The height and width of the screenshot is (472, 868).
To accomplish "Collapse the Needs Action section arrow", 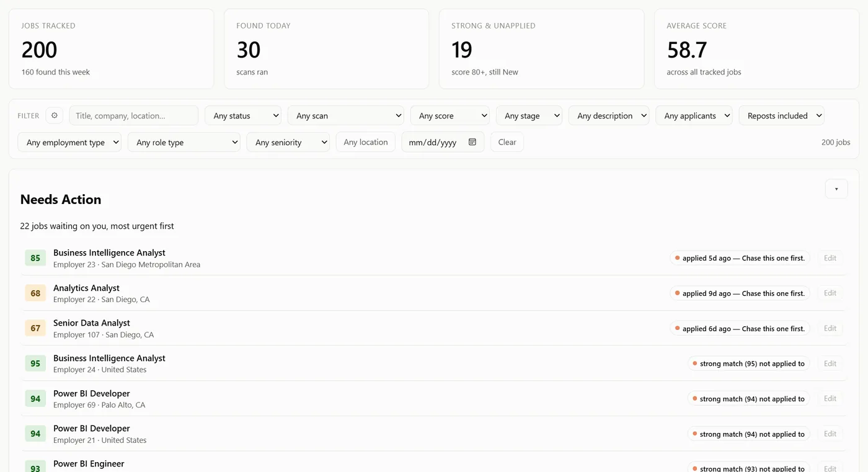I will pyautogui.click(x=836, y=189).
